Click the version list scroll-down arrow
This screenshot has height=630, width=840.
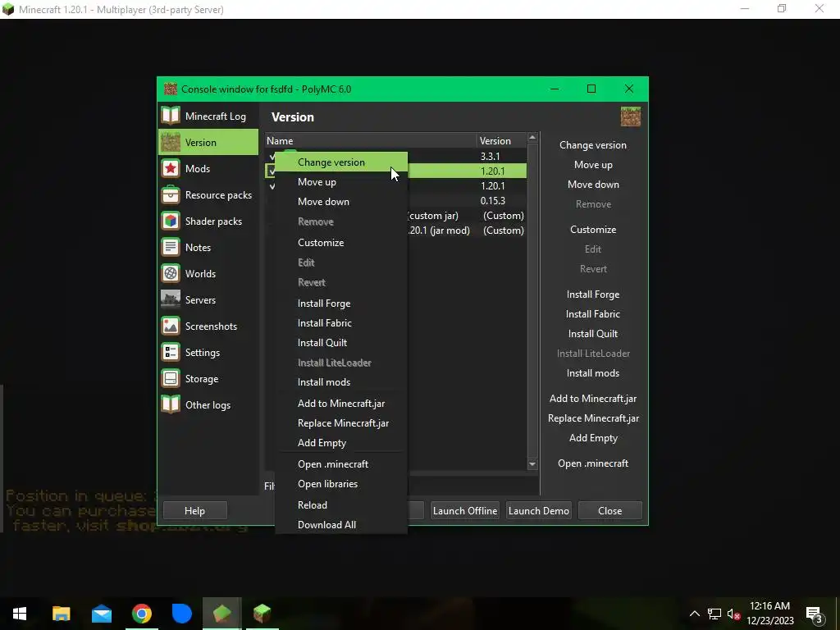[x=532, y=464]
